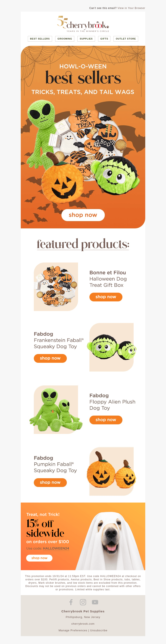Screen dimensions: 166x644
Task: Select the Gifts navigation item
Action: pyautogui.click(x=104, y=39)
